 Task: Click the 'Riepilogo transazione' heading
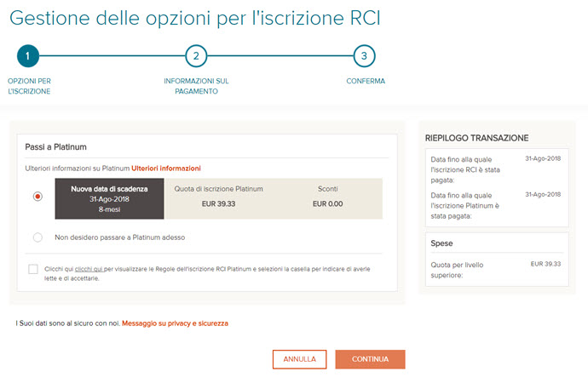(476, 138)
